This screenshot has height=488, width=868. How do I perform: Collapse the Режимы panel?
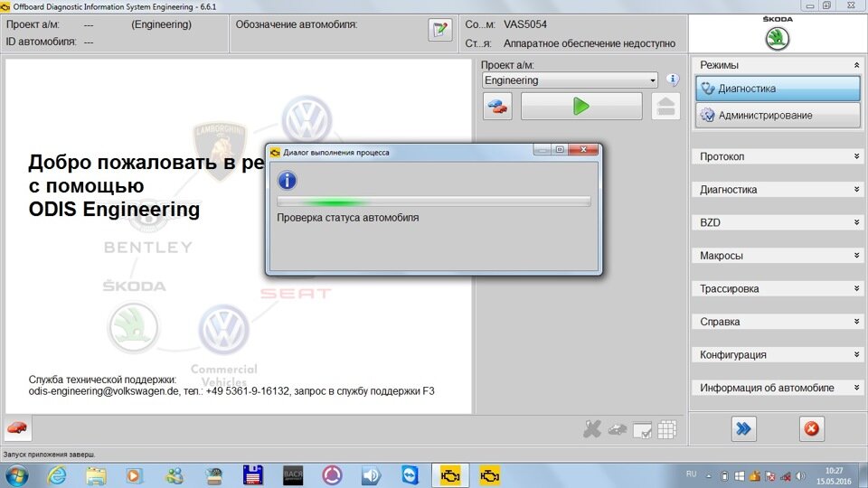pyautogui.click(x=856, y=65)
